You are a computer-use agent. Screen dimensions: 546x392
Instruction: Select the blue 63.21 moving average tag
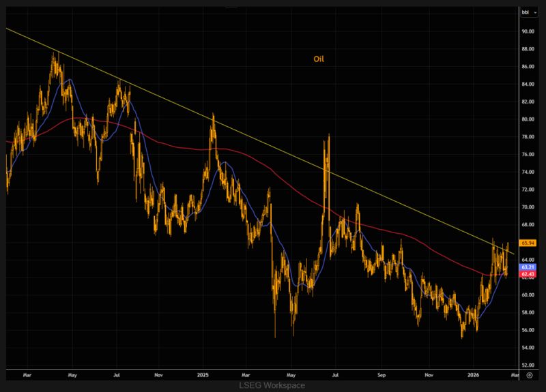(x=528, y=267)
